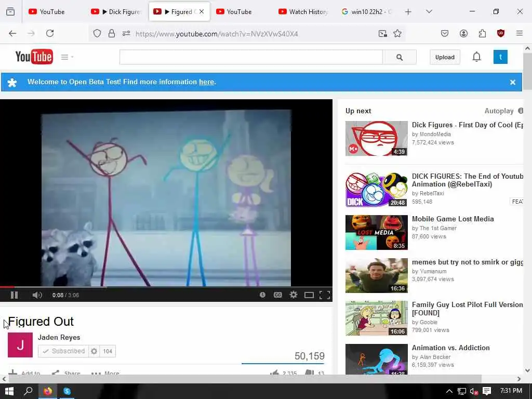Click the vertical page scrollbar
The image size is (532, 399).
coord(528,71)
